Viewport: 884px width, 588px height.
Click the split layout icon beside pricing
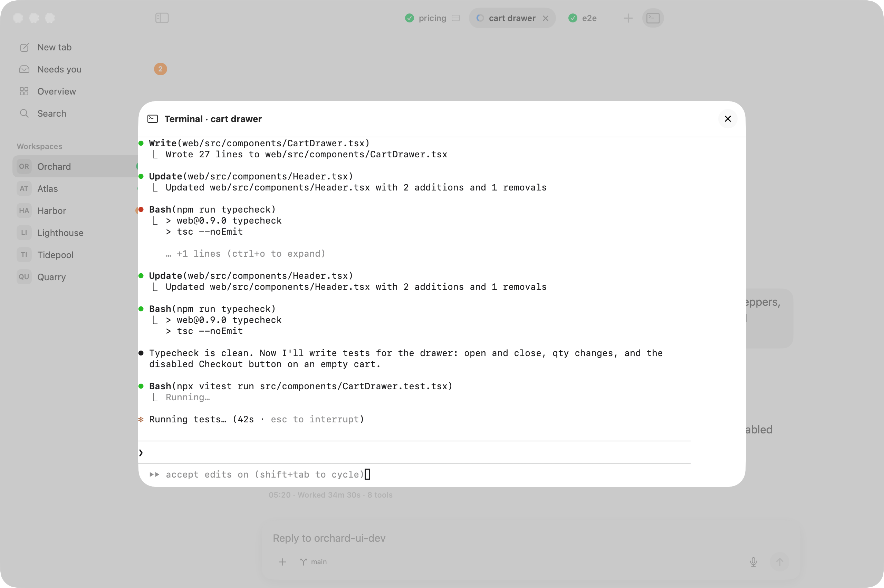point(455,18)
